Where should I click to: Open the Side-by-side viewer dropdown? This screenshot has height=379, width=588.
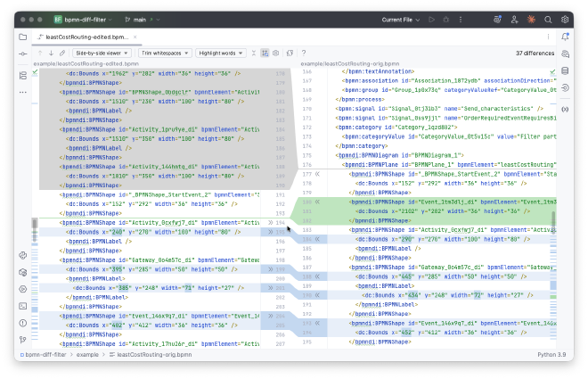(x=102, y=54)
